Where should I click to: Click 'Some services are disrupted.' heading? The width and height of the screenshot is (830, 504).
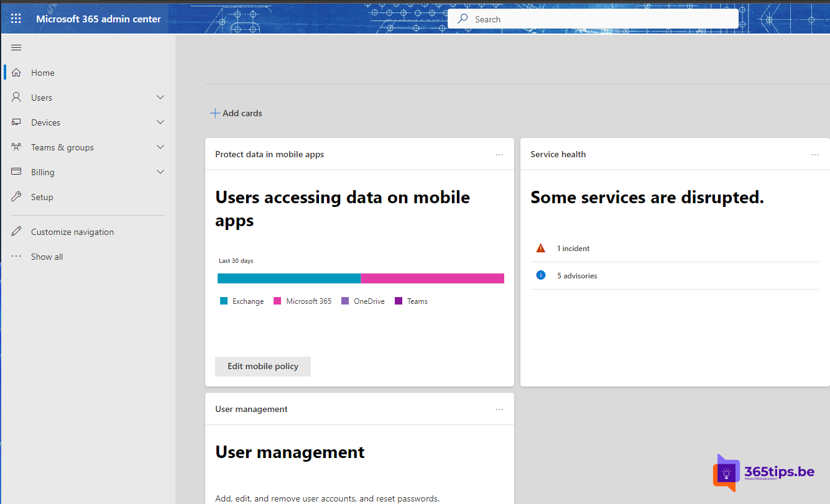click(x=647, y=198)
